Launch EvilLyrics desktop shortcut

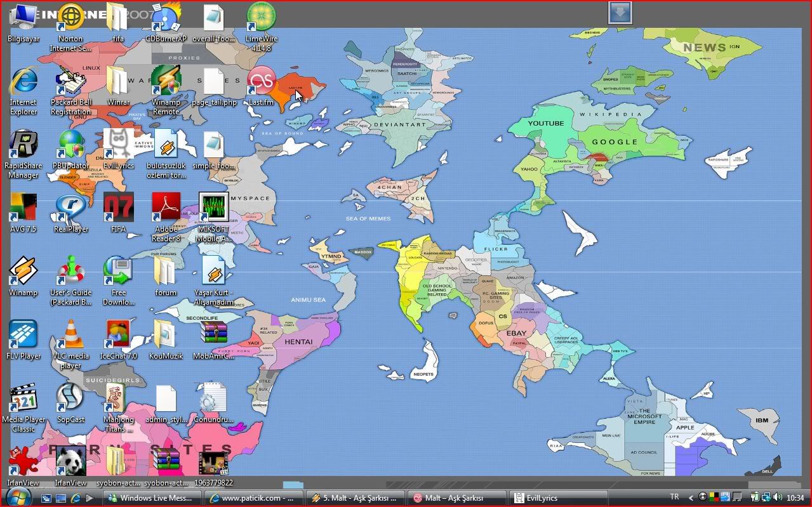[x=118, y=150]
